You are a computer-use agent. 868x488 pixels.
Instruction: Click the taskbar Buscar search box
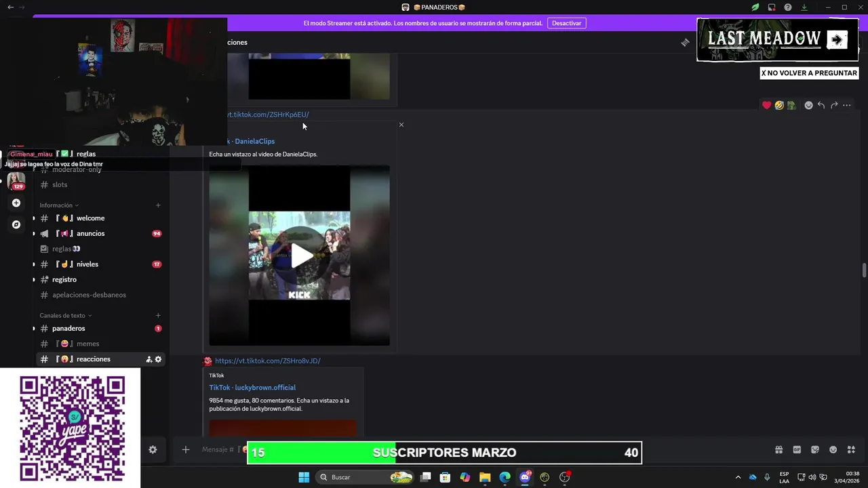(366, 477)
